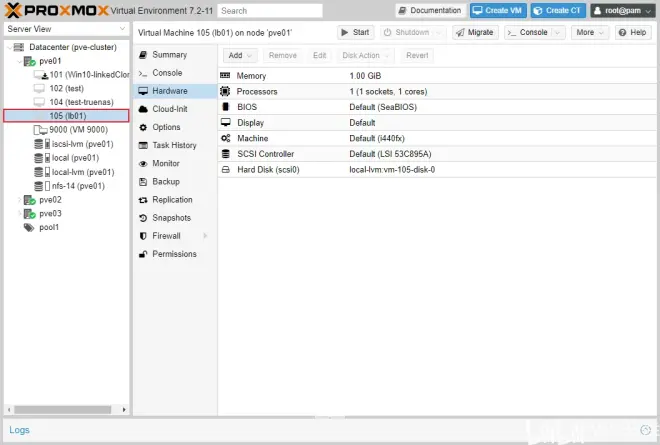Open the Summary tab

coord(175,55)
